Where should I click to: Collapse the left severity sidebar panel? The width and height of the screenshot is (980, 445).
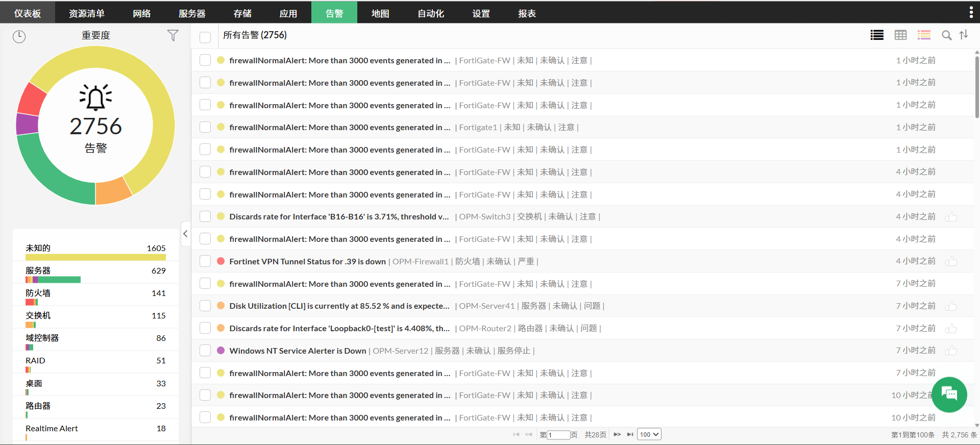[x=185, y=234]
